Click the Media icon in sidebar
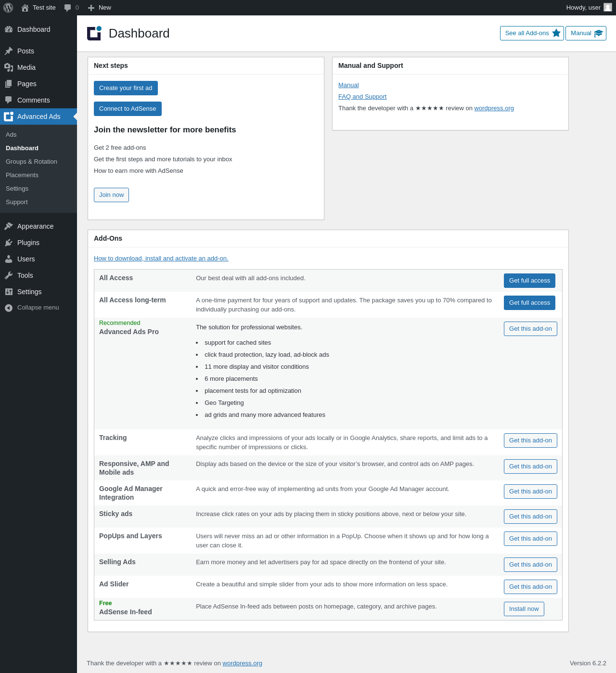This screenshot has height=673, width=616. coord(9,67)
